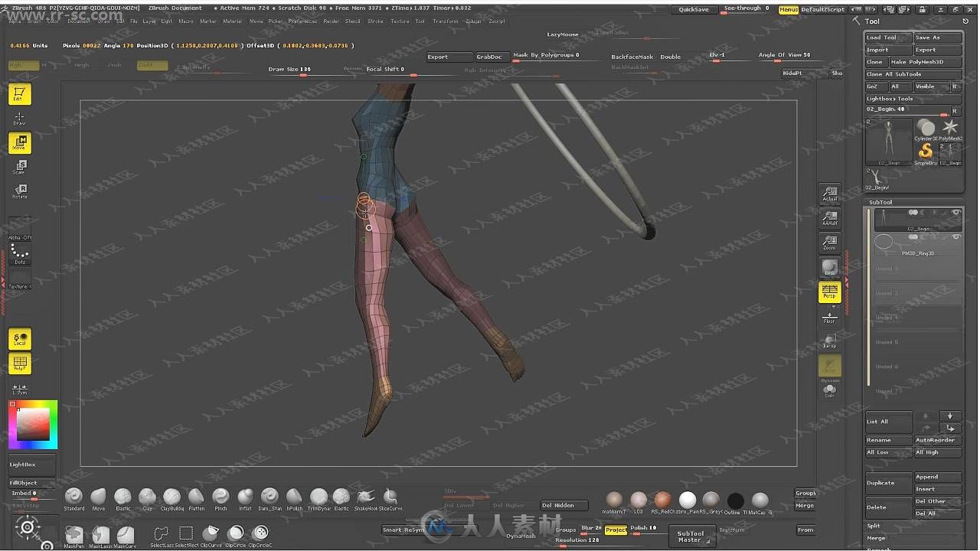Toggle the Double sided option

[671, 57]
